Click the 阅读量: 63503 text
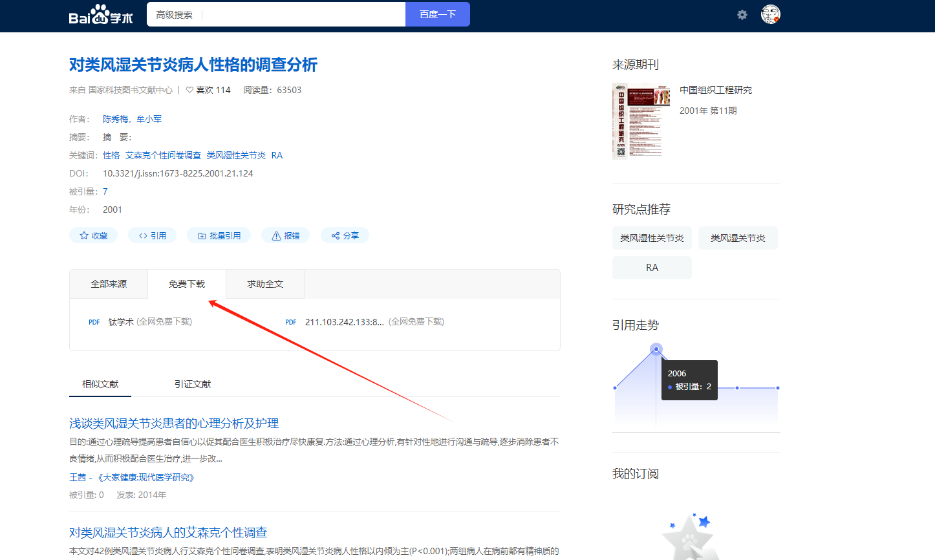This screenshot has height=560, width=935. tap(272, 90)
